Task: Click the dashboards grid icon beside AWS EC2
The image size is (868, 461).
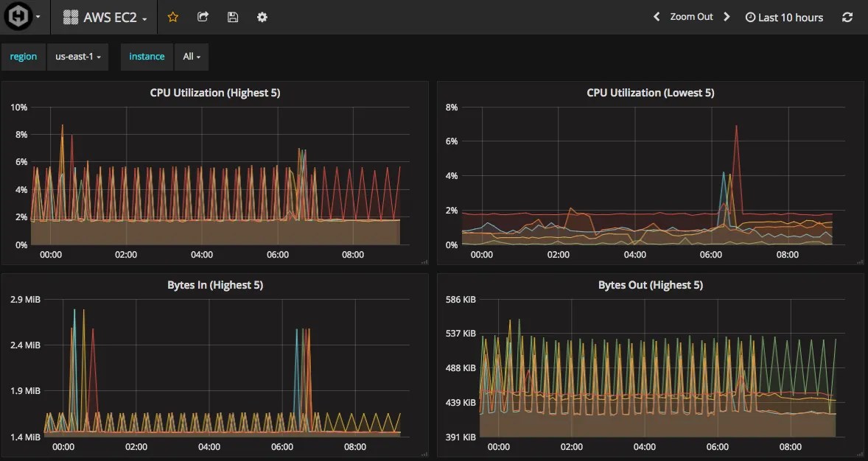Action: [x=71, y=15]
